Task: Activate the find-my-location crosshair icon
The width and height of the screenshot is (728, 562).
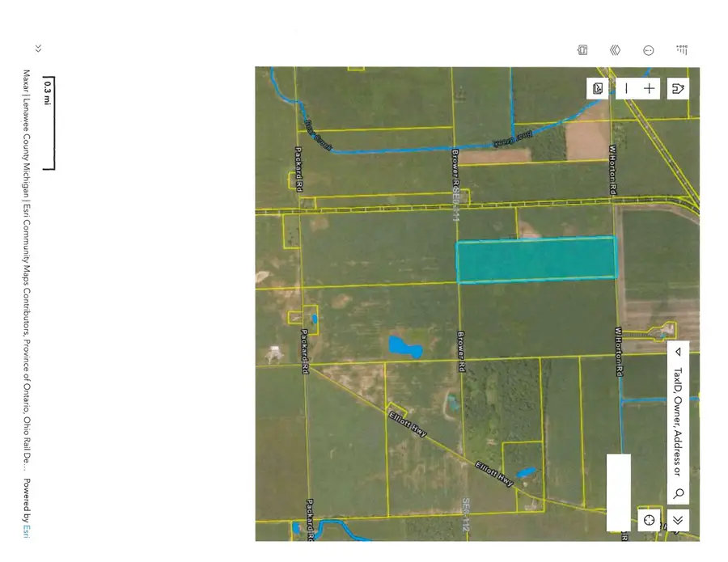Action: [648, 520]
